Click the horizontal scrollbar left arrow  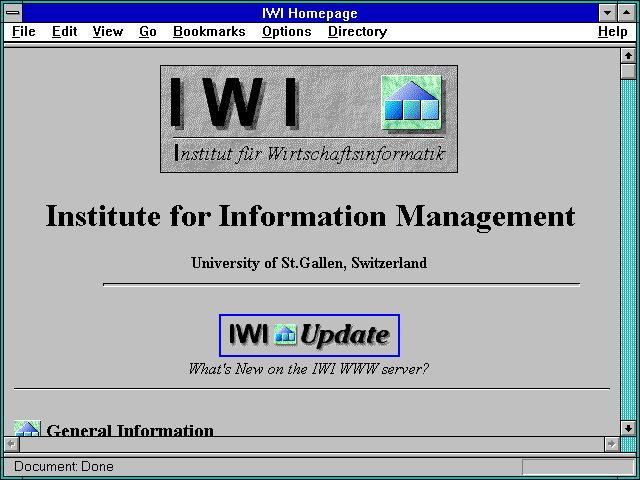12,444
